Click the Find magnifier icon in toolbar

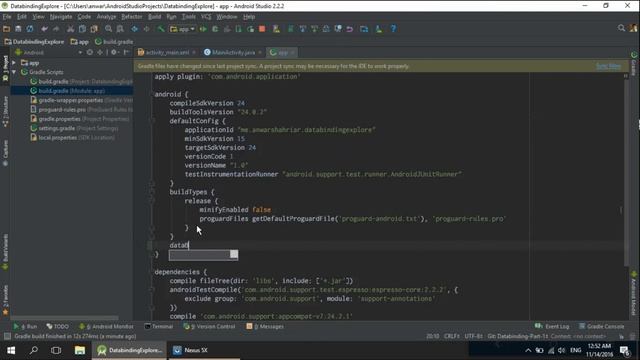pyautogui.click(x=108, y=29)
